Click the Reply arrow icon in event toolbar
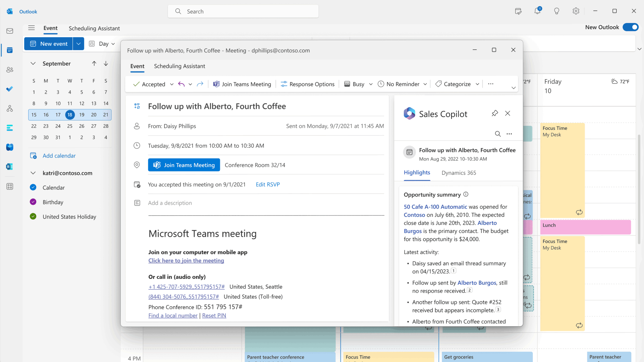Screen dimensions: 644x362 (181, 84)
